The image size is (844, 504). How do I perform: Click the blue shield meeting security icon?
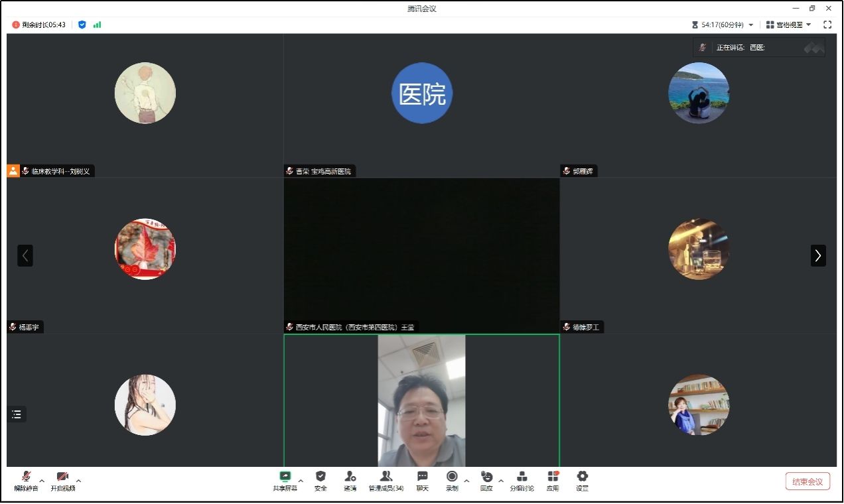[82, 25]
